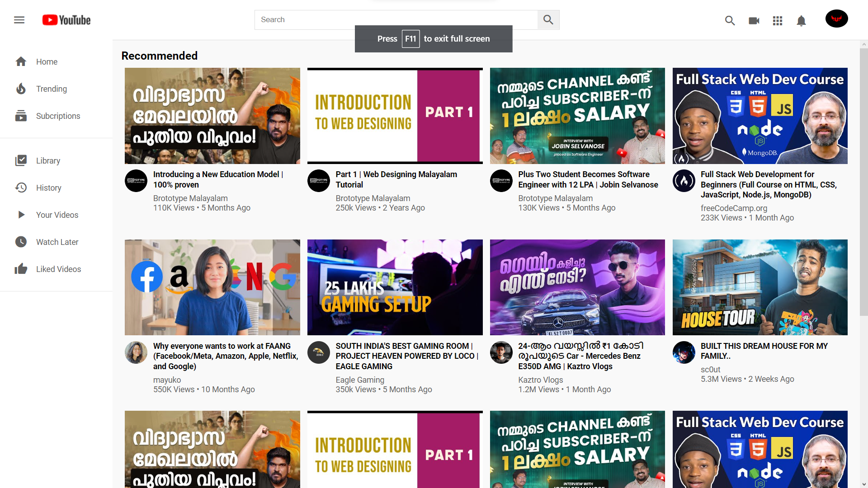Viewport: 868px width, 488px height.
Task: Open the account profile avatar
Action: tap(836, 19)
